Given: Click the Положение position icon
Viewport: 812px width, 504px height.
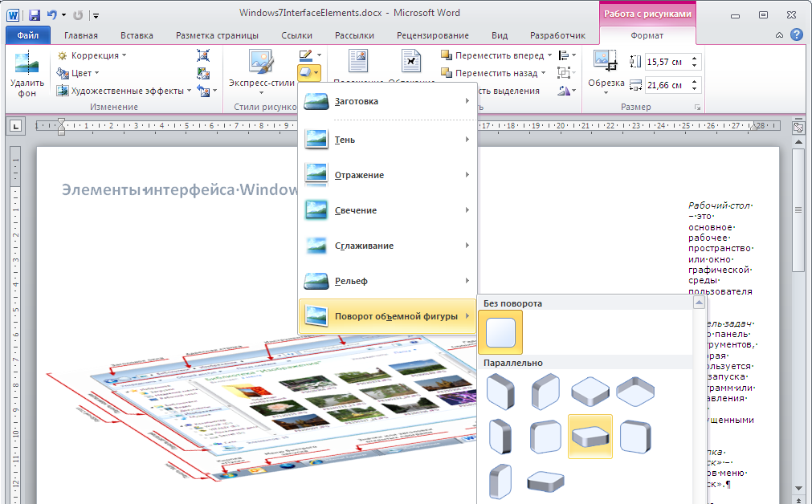Looking at the screenshot, I should [358, 62].
